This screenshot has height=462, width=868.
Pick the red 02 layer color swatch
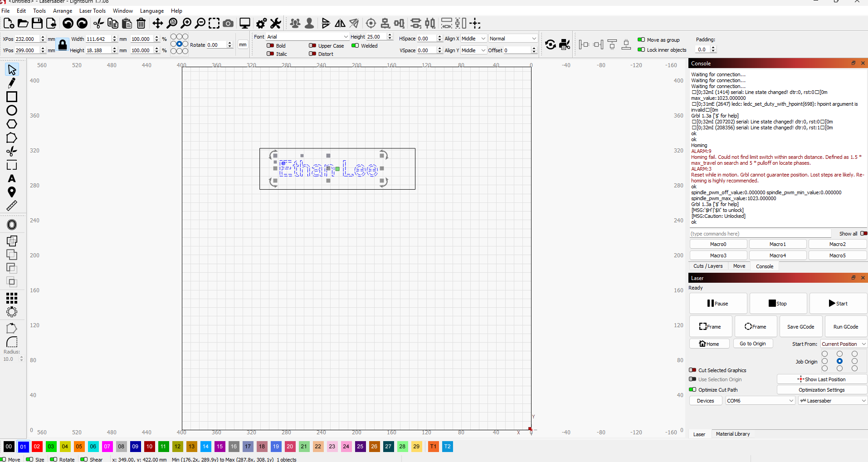tap(37, 447)
